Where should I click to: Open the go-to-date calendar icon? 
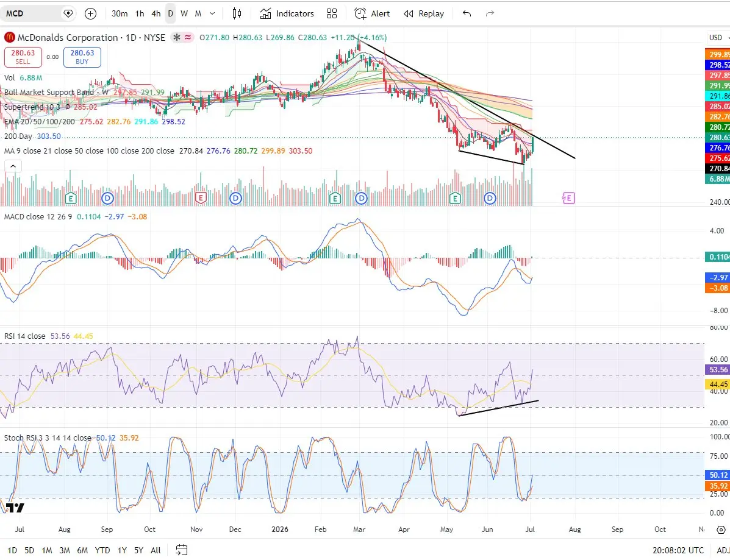point(182,550)
